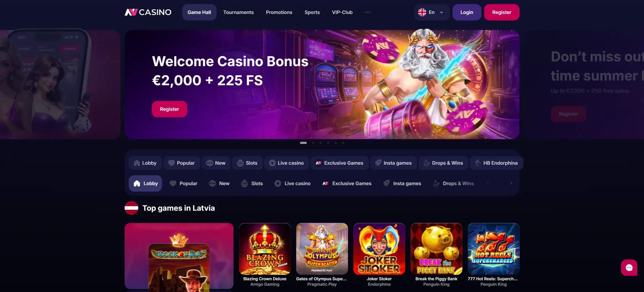Image resolution: width=644 pixels, height=292 pixels.
Task: Go to the Promotions page
Action: [279, 12]
